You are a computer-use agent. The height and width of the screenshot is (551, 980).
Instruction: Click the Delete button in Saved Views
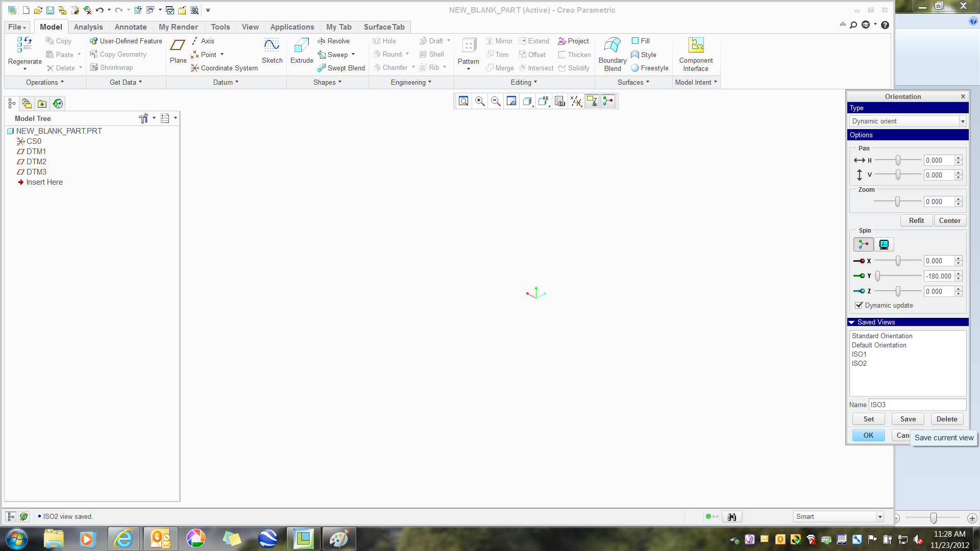click(947, 419)
